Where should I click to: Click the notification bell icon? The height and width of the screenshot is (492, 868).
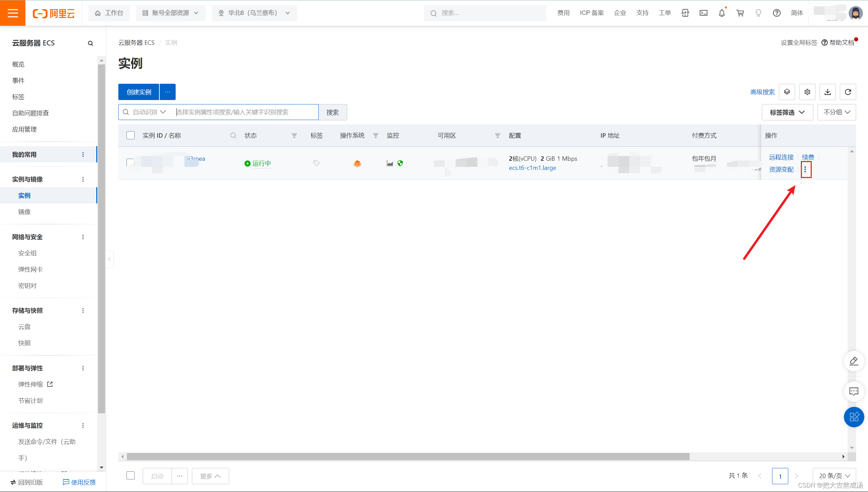[722, 13]
